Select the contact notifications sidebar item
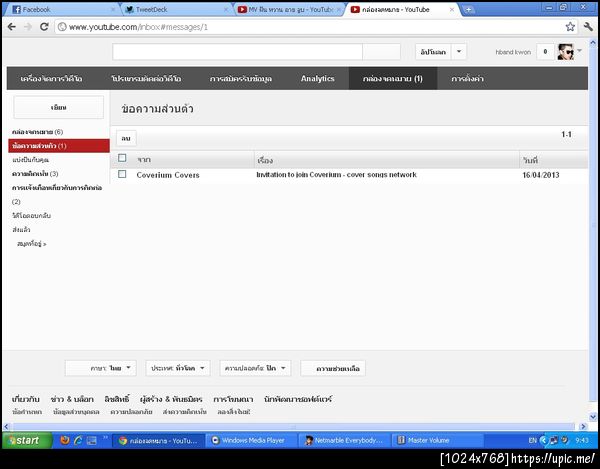Viewport: 600px width, 469px height. [x=57, y=188]
